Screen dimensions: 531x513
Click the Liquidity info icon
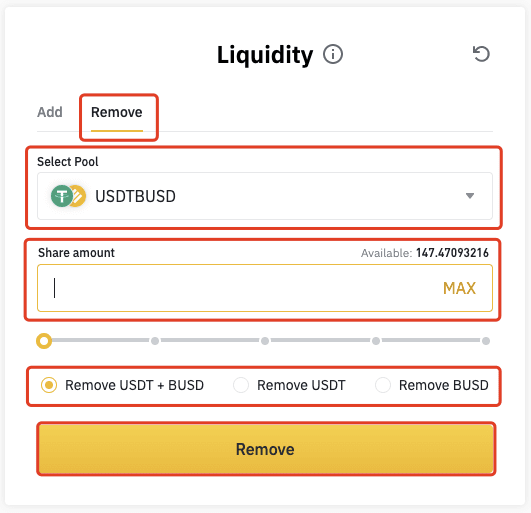[333, 54]
